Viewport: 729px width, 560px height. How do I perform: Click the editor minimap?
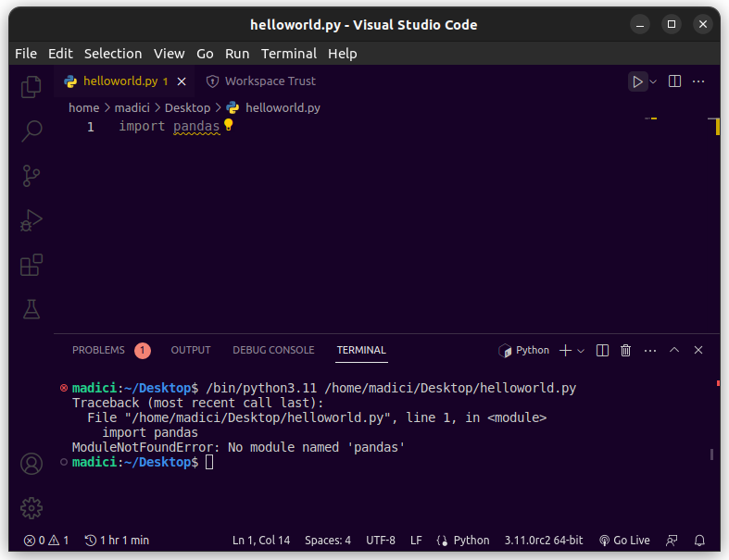(650, 118)
